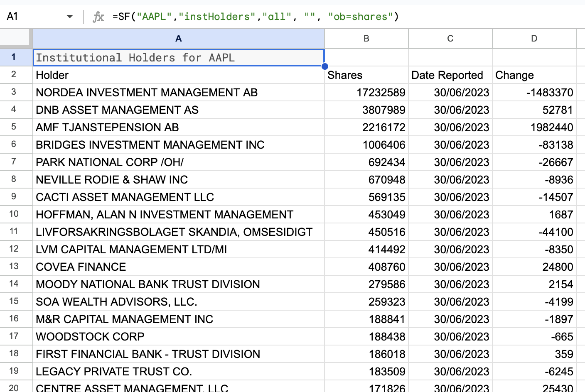Image resolution: width=585 pixels, height=392 pixels.
Task: Select column D header
Action: click(x=534, y=39)
